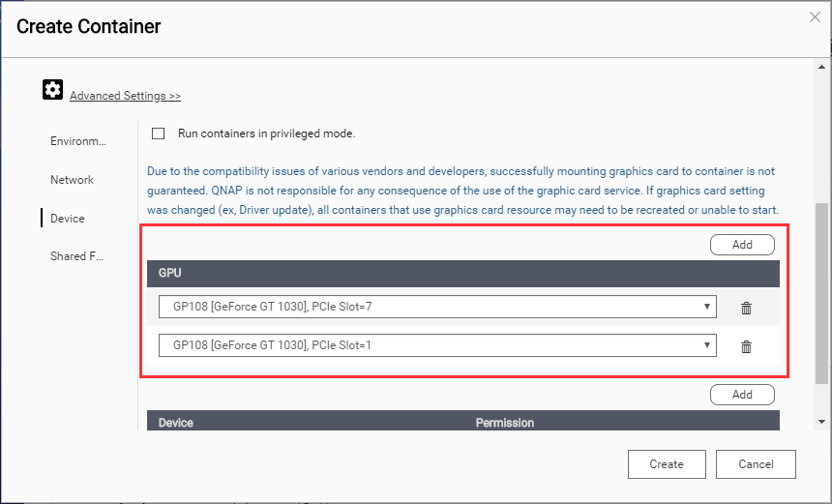Click Add above the Device table
Viewport: 832px width, 504px height.
[742, 395]
